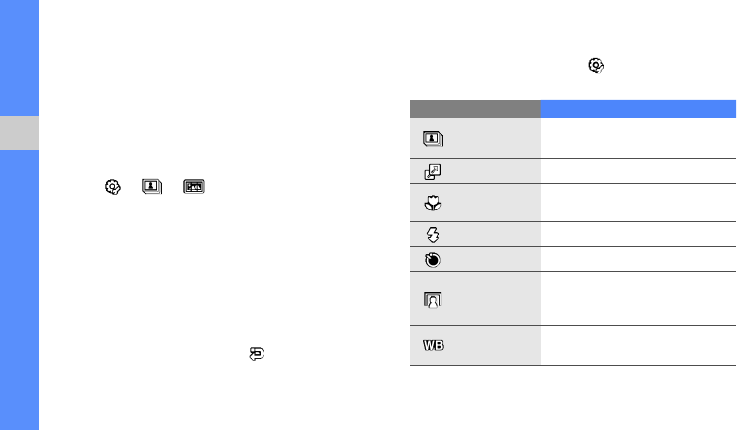Choose the panorama mode icon
The width and height of the screenshot is (737, 430).
pos(194,186)
